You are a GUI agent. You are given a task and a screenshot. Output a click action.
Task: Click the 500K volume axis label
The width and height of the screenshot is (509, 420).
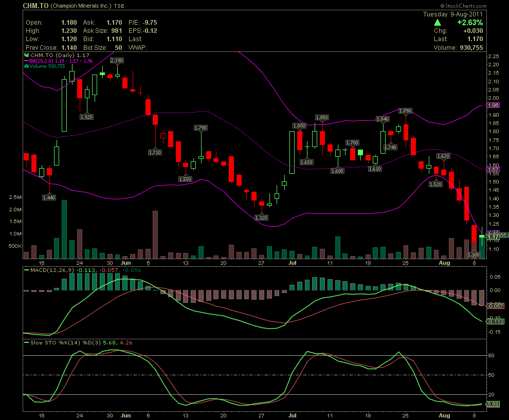point(15,246)
